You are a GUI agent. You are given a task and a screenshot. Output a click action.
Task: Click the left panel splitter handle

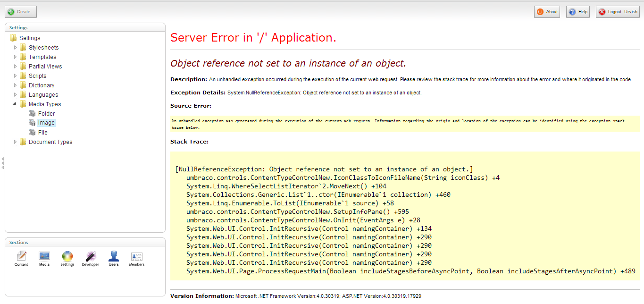point(2,163)
